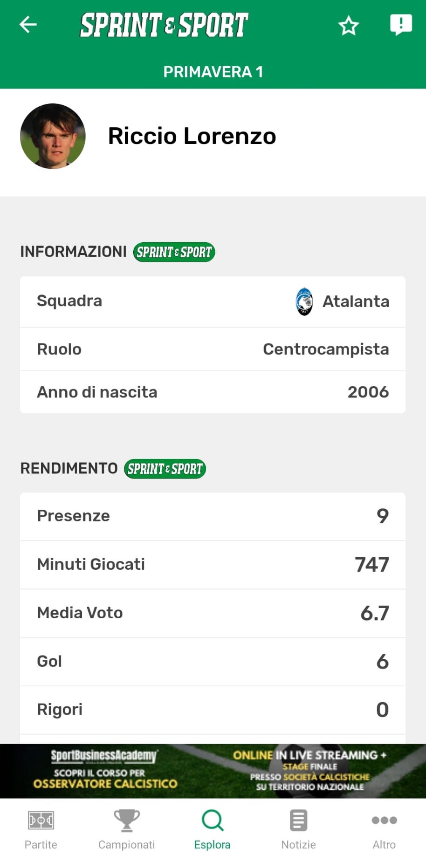
Task: Open the SportBusinessAcademy ad banner
Action: 213,771
